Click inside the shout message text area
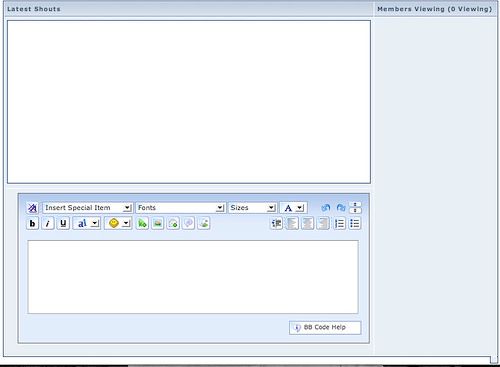 [x=193, y=277]
